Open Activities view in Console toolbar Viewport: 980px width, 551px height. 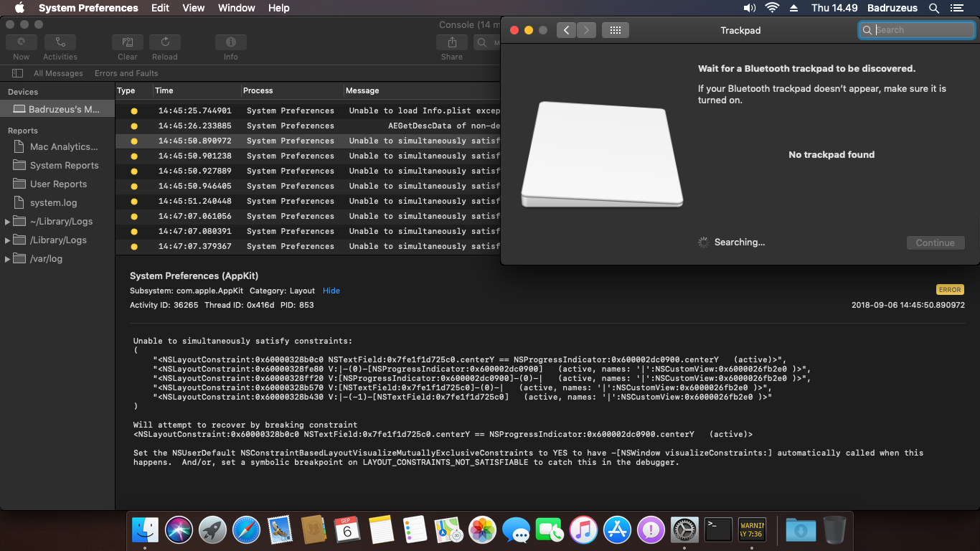point(60,42)
